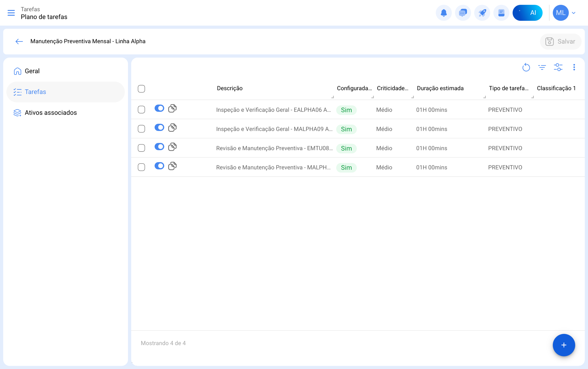Add a new task with plus button

[564, 345]
